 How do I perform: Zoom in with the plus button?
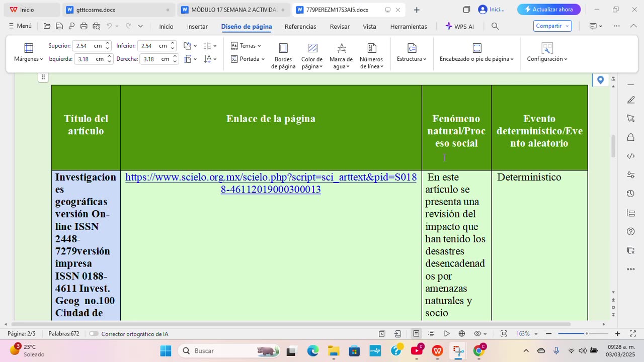pyautogui.click(x=617, y=334)
